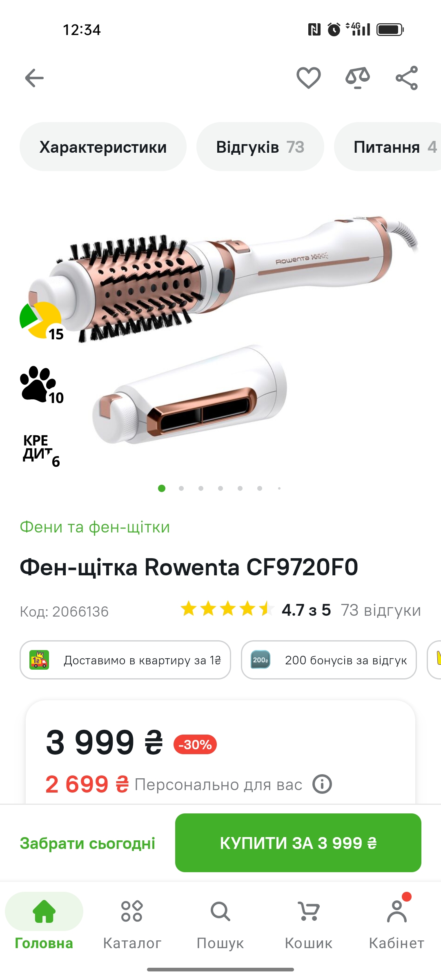
Task: Tap the installment pie-chart 15 badge
Action: click(42, 321)
